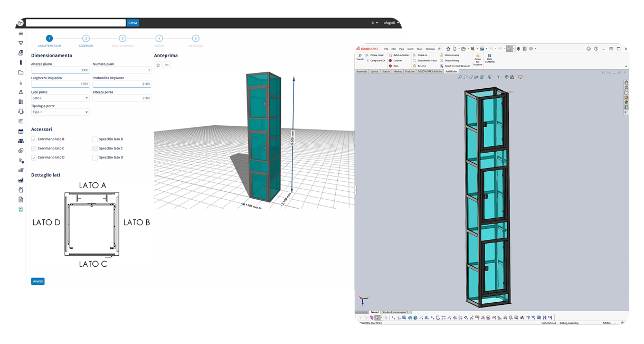Click the SolidWorks Home icon
The image size is (644, 344).
448,49
